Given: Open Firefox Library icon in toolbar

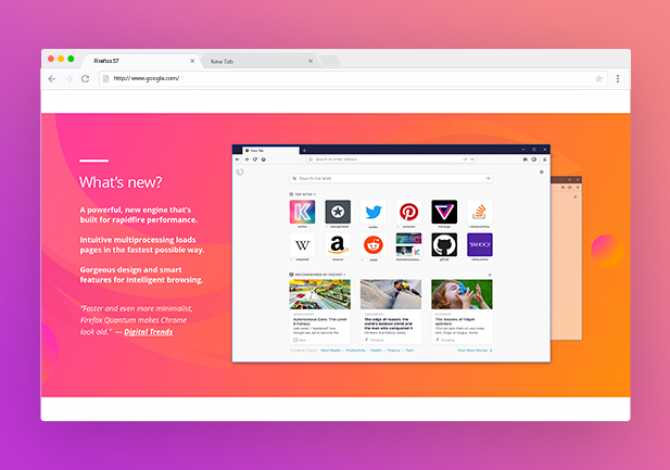Looking at the screenshot, I should (x=526, y=159).
